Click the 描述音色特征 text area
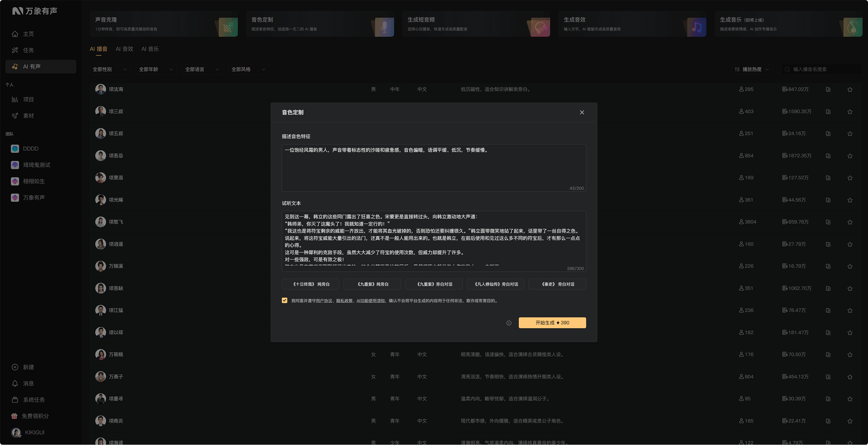The image size is (868, 445). (434, 168)
